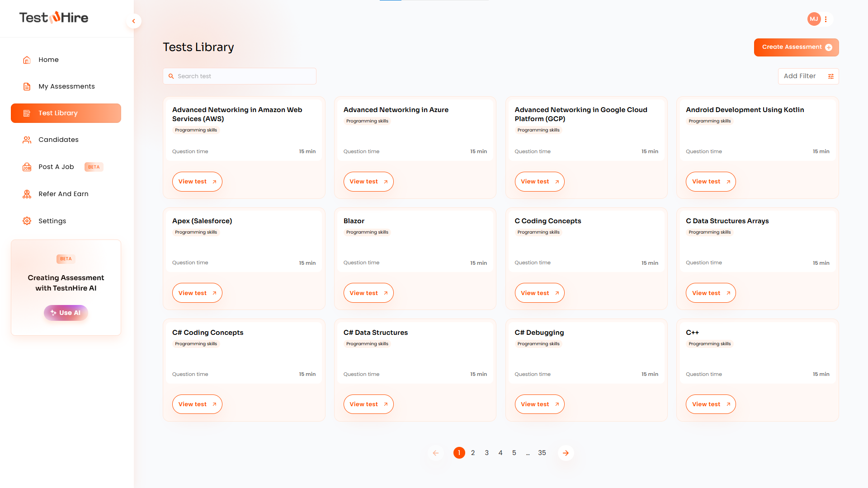868x488 pixels.
Task: Go to next page using arrow
Action: (566, 453)
